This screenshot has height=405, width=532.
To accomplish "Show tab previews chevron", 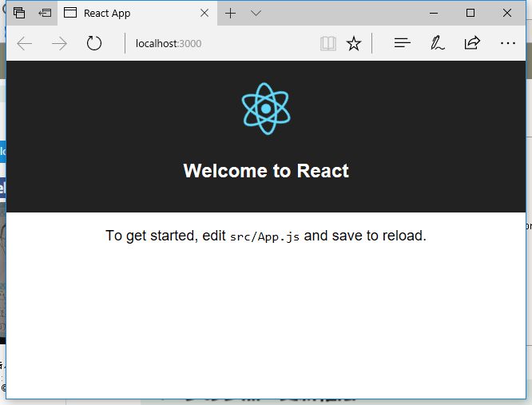I will [256, 14].
